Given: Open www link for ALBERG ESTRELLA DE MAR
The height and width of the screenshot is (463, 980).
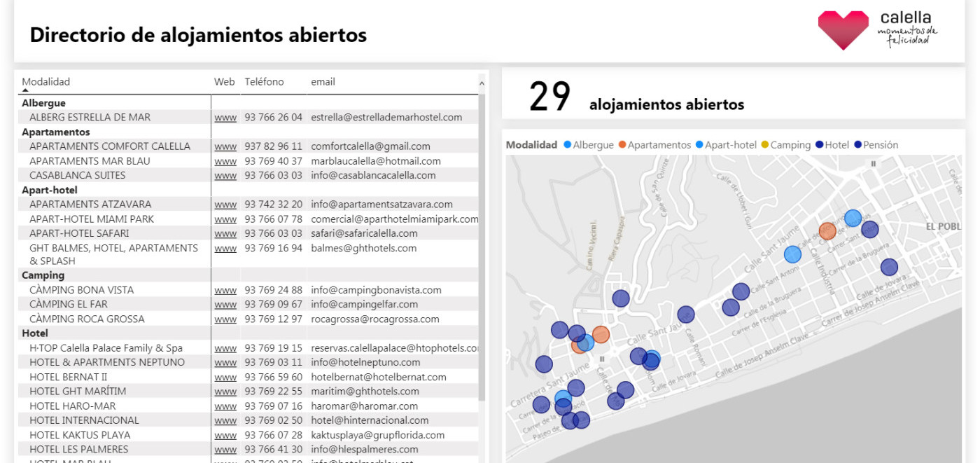Looking at the screenshot, I should point(225,118).
